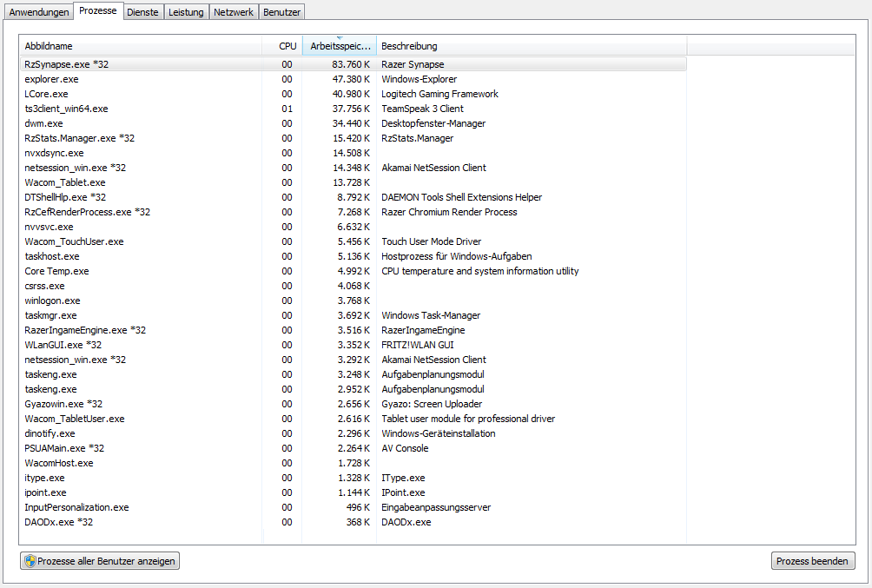Click Prozesse aller Benutzer anzeigen button

[x=100, y=561]
